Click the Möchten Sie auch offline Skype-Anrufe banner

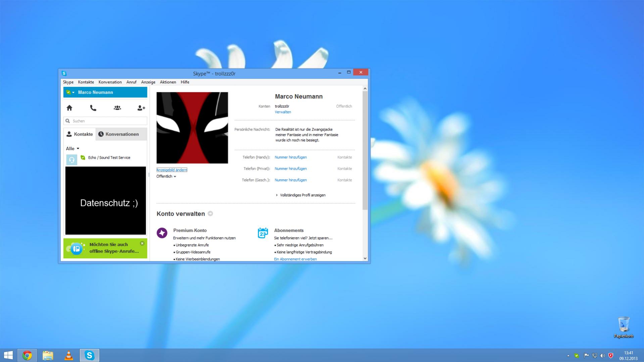pyautogui.click(x=105, y=248)
